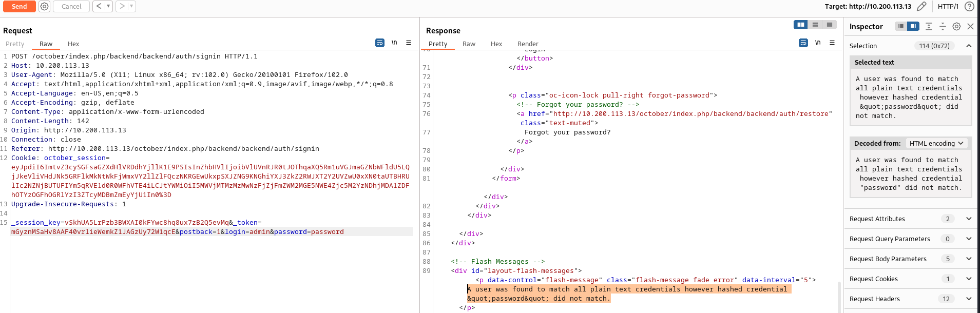980x313 pixels.
Task: Switch Response view to Render tab
Action: point(528,44)
